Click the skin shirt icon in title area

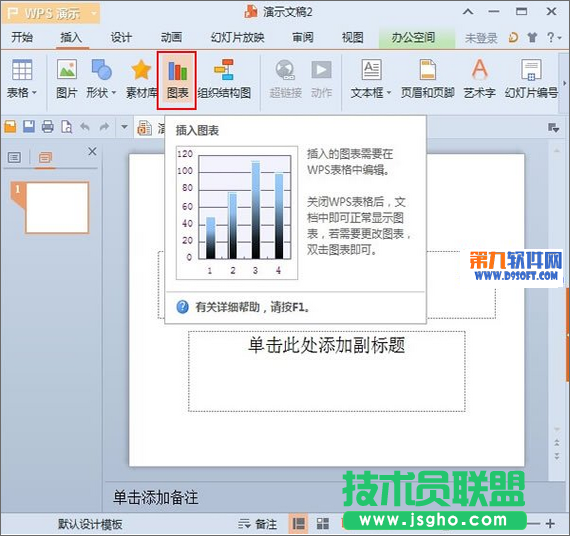(532, 37)
